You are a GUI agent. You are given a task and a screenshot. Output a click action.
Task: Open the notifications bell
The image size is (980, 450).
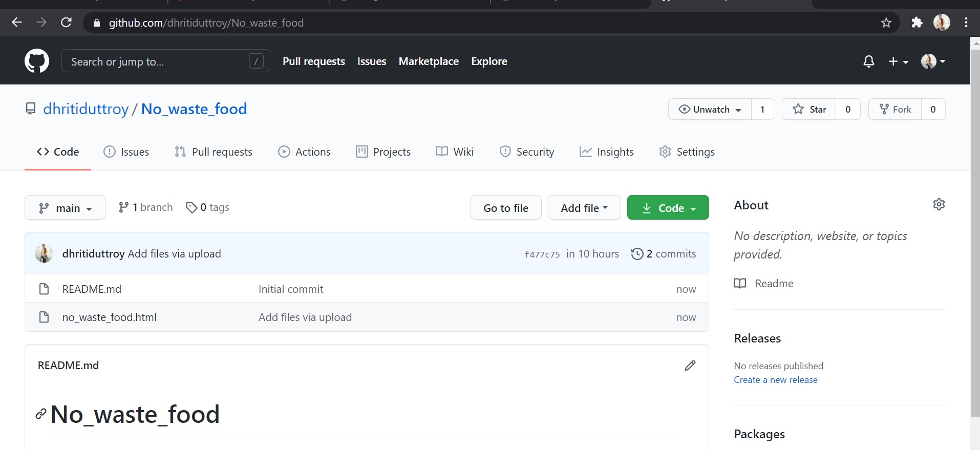[x=868, y=61]
